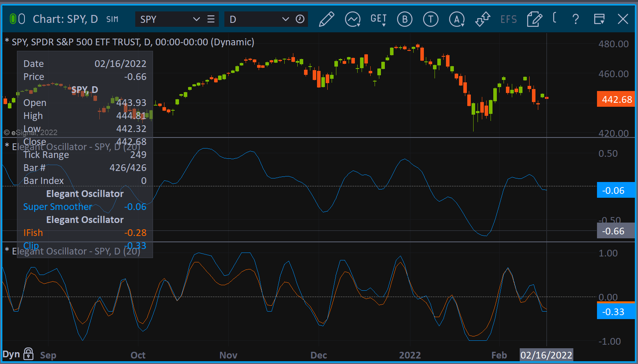The height and width of the screenshot is (364, 638).
Task: Toggle the time axis lock icon
Action: [x=28, y=354]
